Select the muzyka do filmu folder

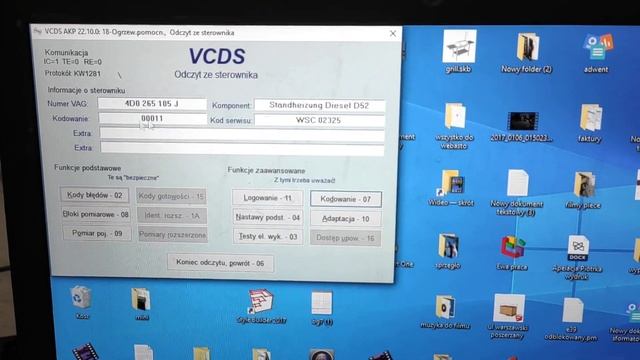tap(445, 313)
